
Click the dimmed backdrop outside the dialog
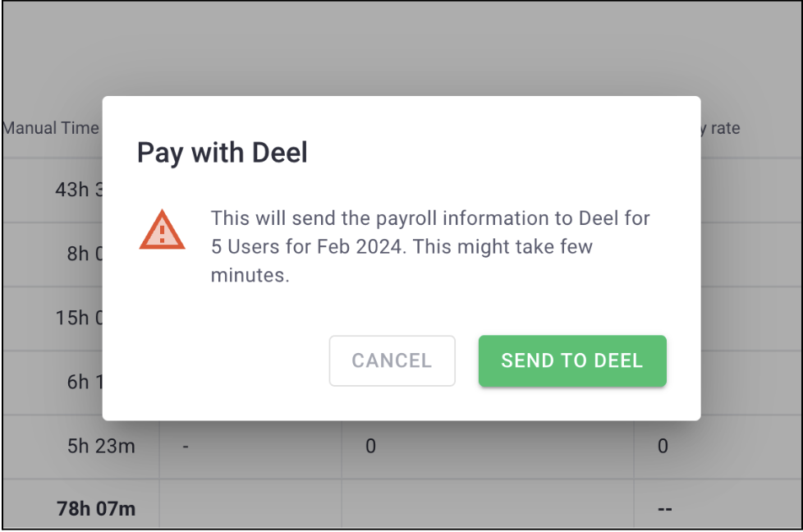pos(402,49)
